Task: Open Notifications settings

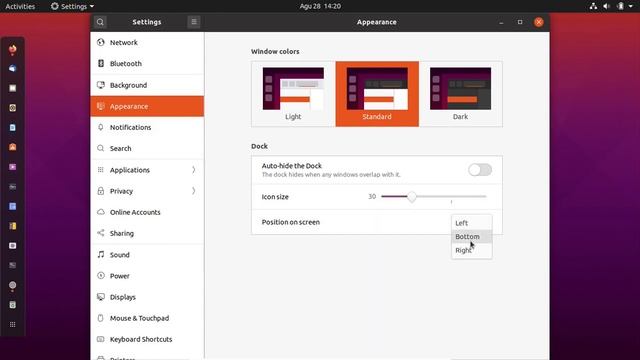Action: coord(147,127)
